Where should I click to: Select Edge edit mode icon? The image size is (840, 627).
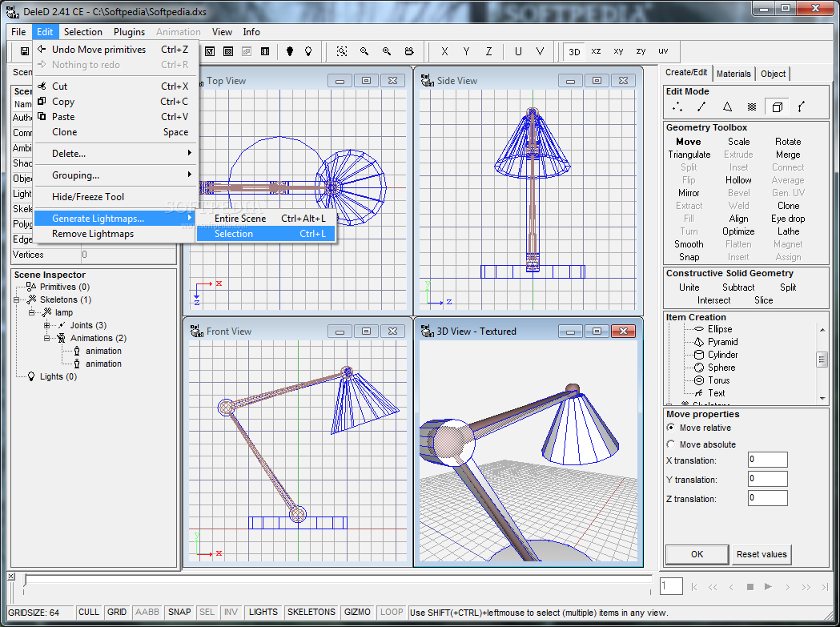pyautogui.click(x=701, y=107)
